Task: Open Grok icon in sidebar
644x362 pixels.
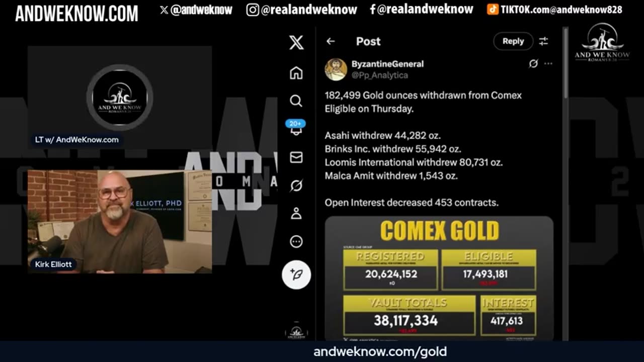Action: click(x=296, y=186)
